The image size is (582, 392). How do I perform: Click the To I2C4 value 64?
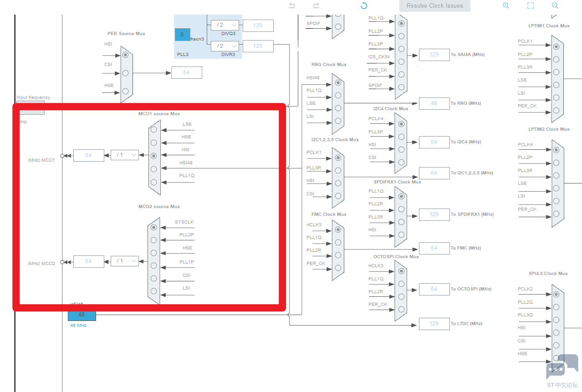[434, 142]
